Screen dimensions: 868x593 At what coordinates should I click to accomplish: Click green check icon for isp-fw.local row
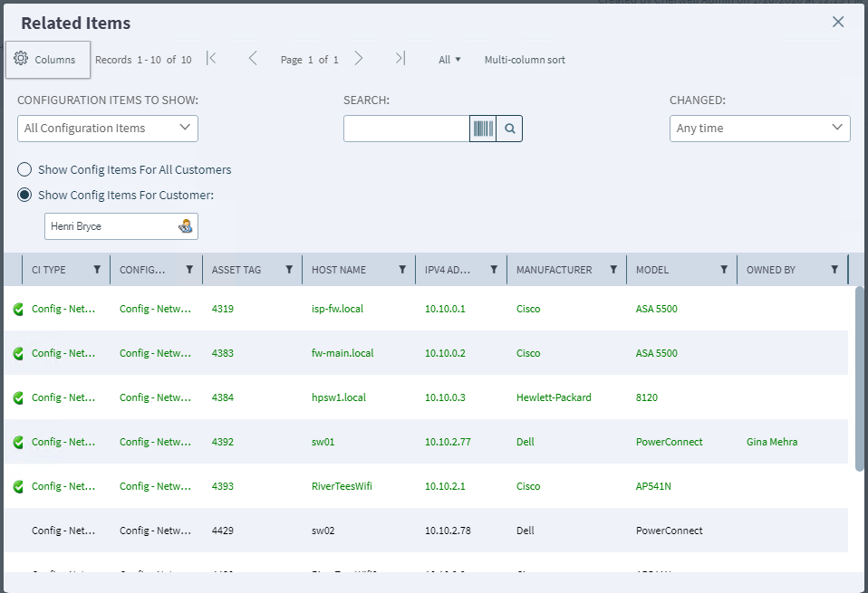pyautogui.click(x=18, y=310)
